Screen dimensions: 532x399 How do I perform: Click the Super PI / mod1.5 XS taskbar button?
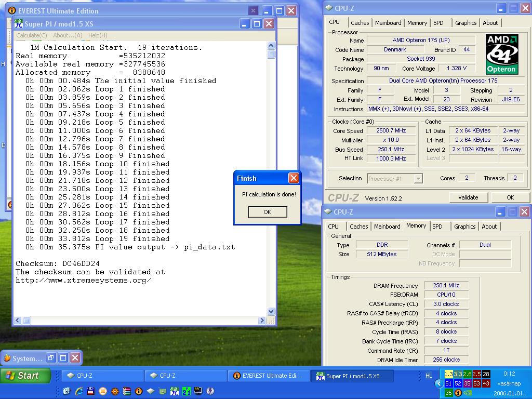click(352, 376)
